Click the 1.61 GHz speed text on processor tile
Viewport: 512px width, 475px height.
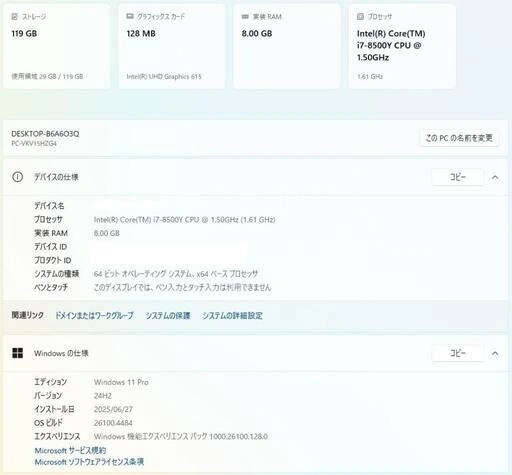pyautogui.click(x=370, y=76)
